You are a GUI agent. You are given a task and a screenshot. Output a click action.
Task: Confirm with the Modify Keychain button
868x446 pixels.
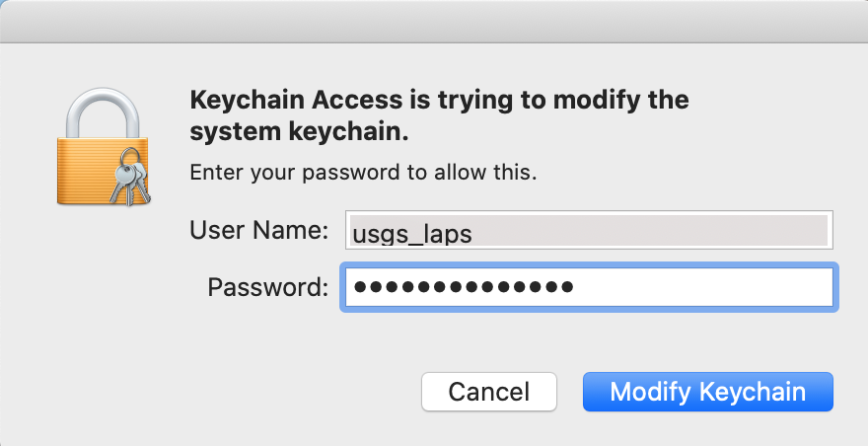pos(708,392)
